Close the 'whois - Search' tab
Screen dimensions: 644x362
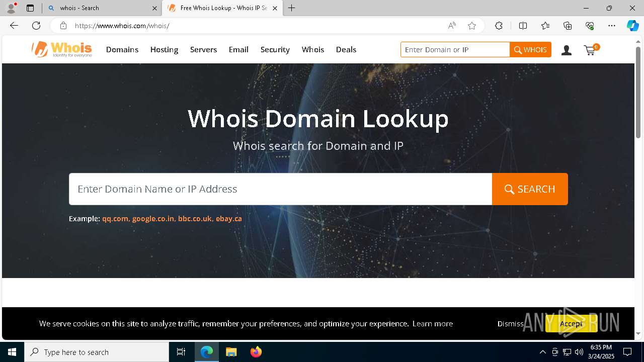[x=154, y=8]
